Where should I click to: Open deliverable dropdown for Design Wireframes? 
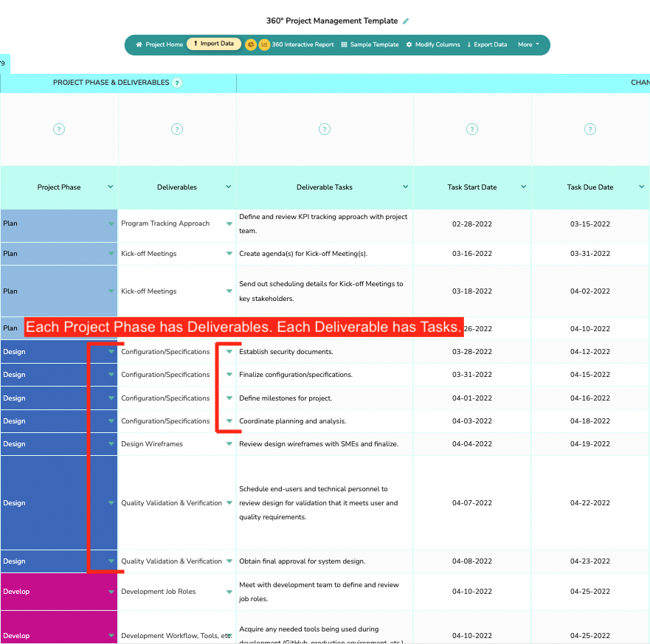pyautogui.click(x=229, y=444)
